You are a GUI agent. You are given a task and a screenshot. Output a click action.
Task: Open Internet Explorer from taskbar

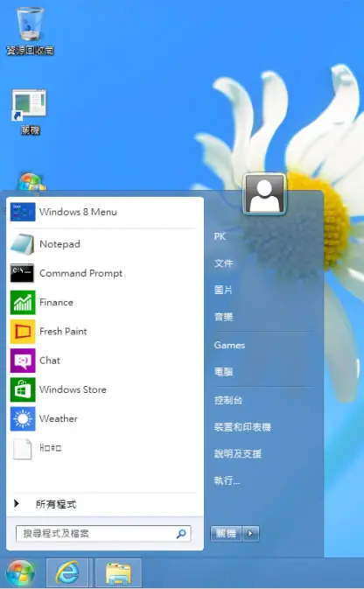[x=67, y=573]
